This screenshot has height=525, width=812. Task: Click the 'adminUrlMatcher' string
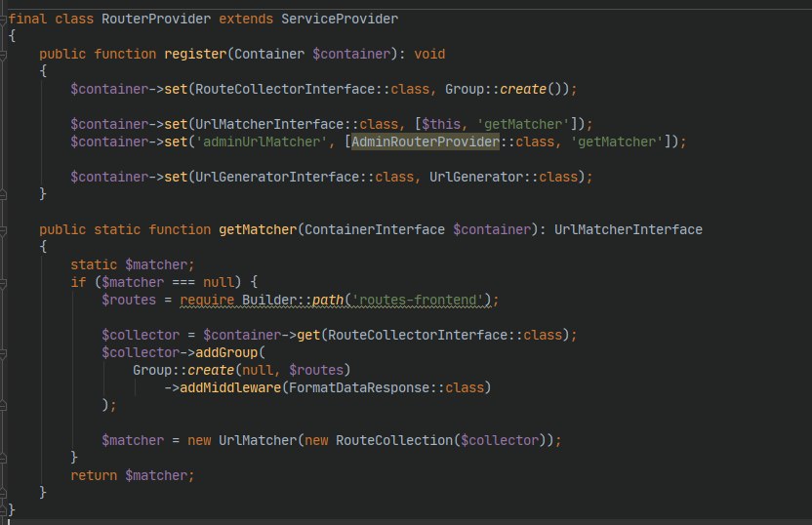(x=262, y=141)
